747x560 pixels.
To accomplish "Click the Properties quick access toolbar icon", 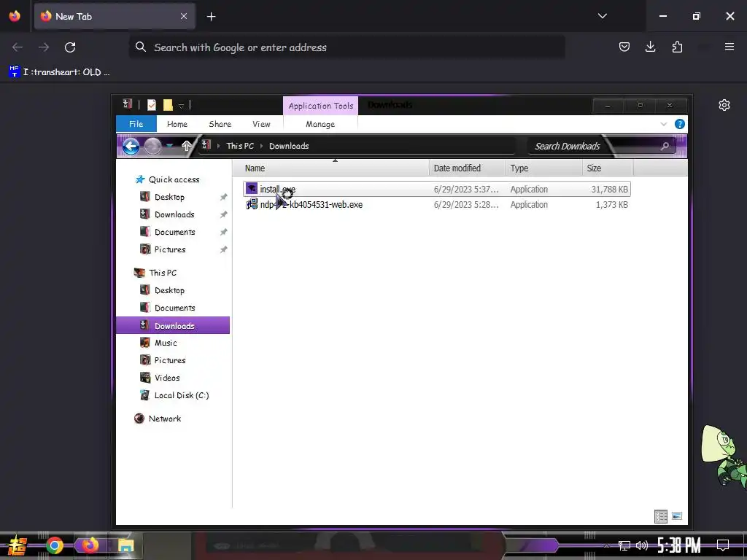I will [152, 105].
